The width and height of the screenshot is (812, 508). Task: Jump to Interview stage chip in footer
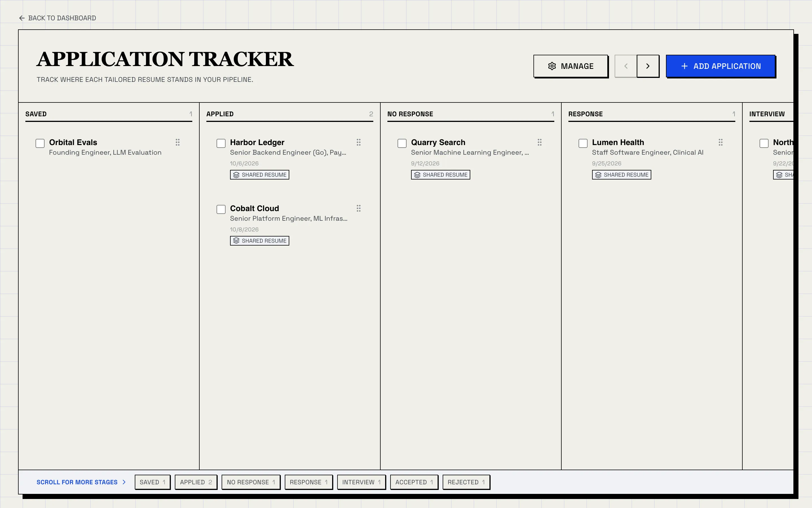(361, 482)
